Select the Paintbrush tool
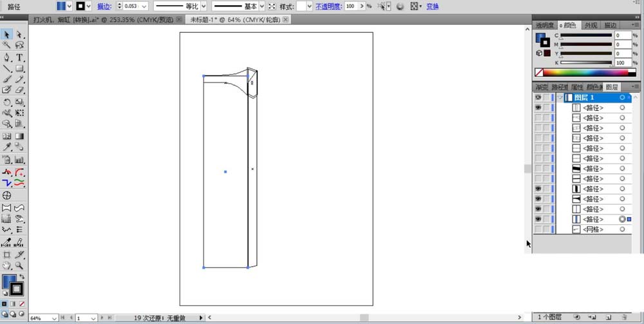 click(x=7, y=79)
